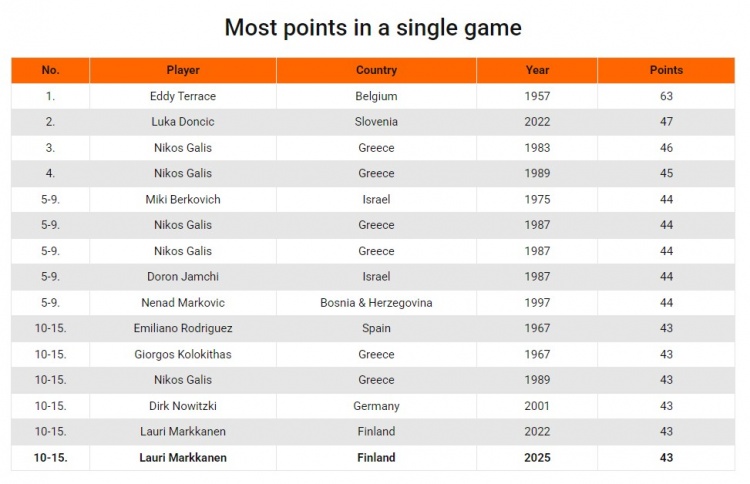Click the No. column header
The image size is (750, 484).
(51, 70)
